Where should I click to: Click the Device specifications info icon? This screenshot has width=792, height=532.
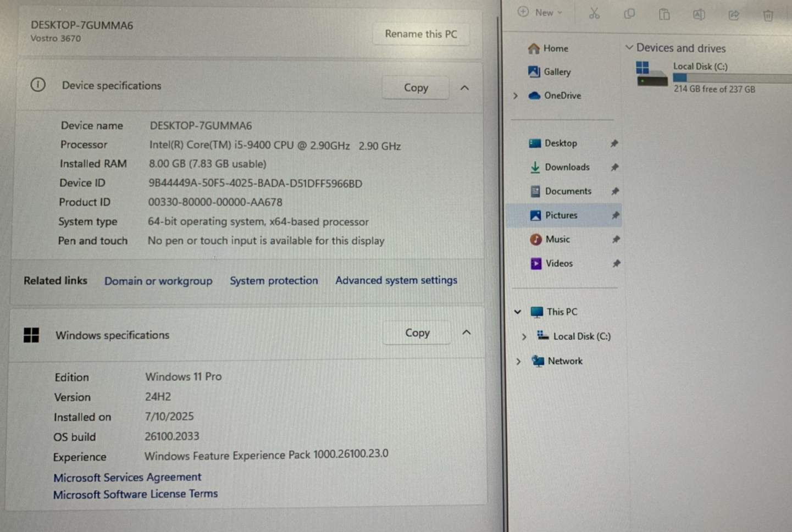click(38, 85)
